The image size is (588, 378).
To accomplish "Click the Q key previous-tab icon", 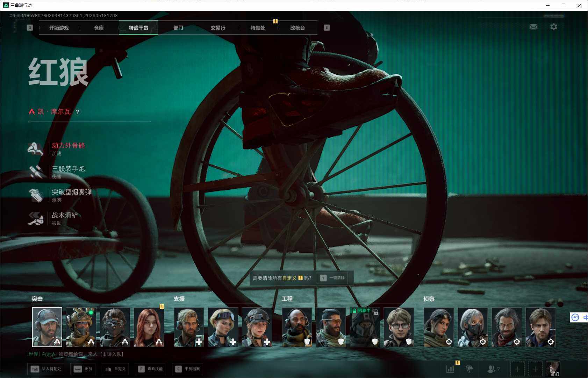I will click(30, 28).
